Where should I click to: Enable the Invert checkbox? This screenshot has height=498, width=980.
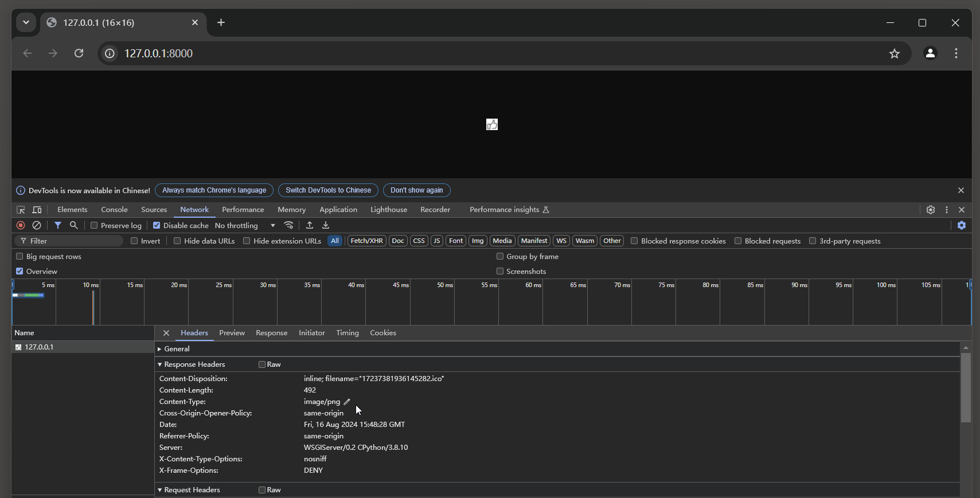(134, 241)
